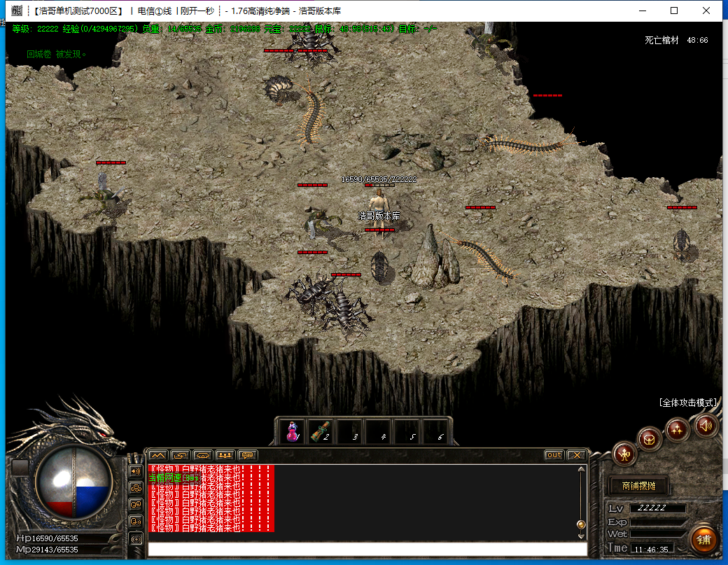This screenshot has width=728, height=565.
Task: Click the chat scrollbar down arrow
Action: click(581, 536)
